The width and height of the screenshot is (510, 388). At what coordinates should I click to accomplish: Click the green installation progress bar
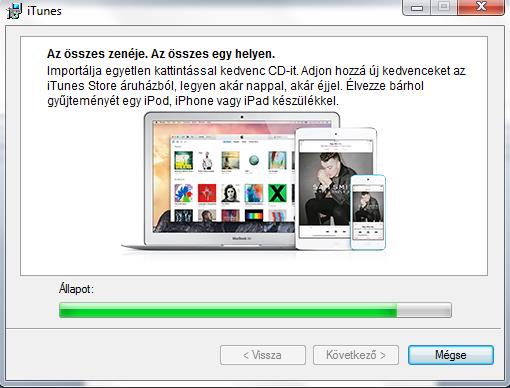point(255,310)
